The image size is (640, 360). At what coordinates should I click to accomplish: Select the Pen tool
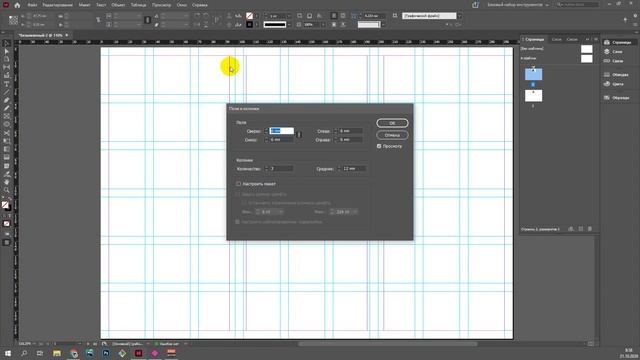click(x=7, y=100)
